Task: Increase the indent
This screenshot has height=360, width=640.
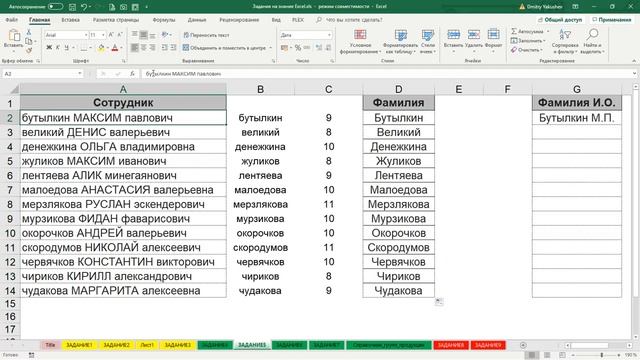Action: [173, 48]
